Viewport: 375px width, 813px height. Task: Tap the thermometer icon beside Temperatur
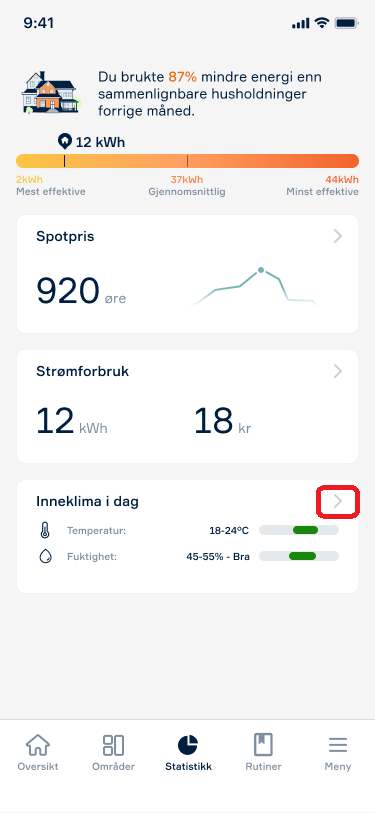coord(45,530)
